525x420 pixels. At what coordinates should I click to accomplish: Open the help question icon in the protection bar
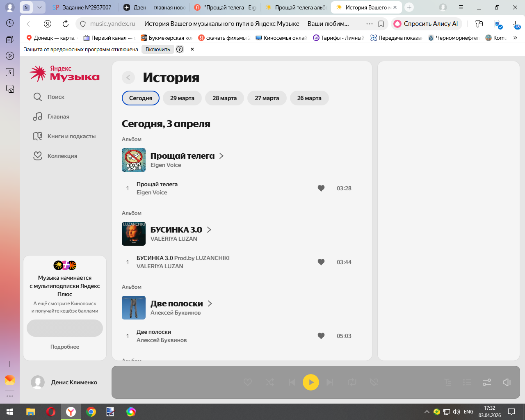[x=180, y=49]
